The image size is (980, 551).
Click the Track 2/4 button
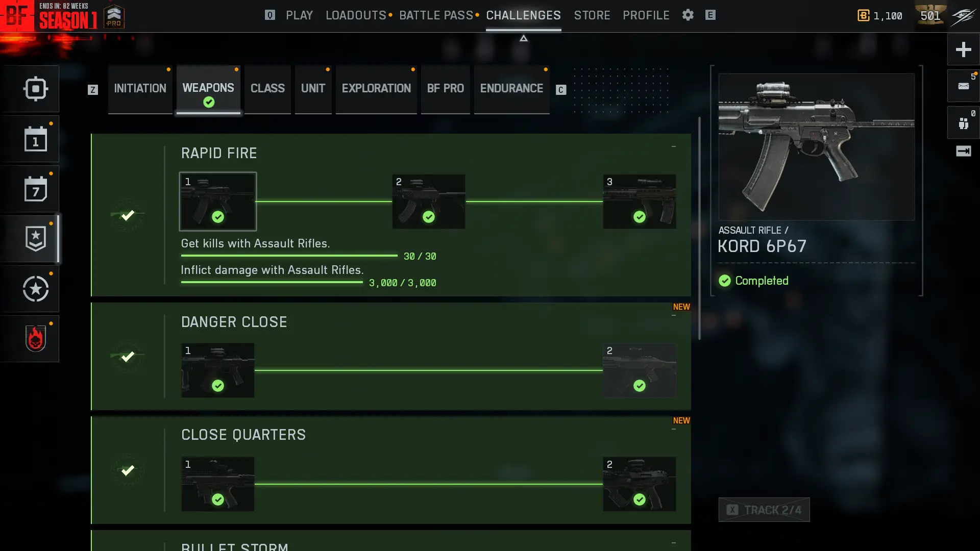pyautogui.click(x=764, y=510)
